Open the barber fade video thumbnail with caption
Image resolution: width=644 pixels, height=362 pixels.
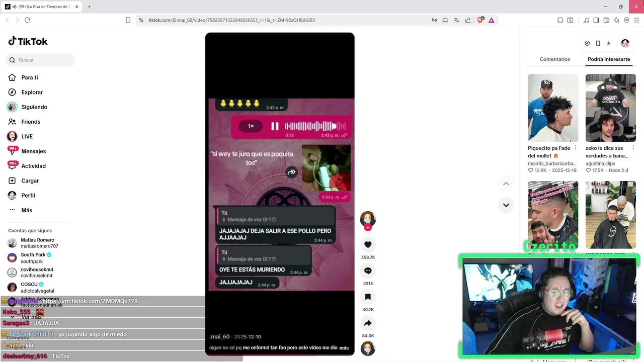[x=553, y=215]
